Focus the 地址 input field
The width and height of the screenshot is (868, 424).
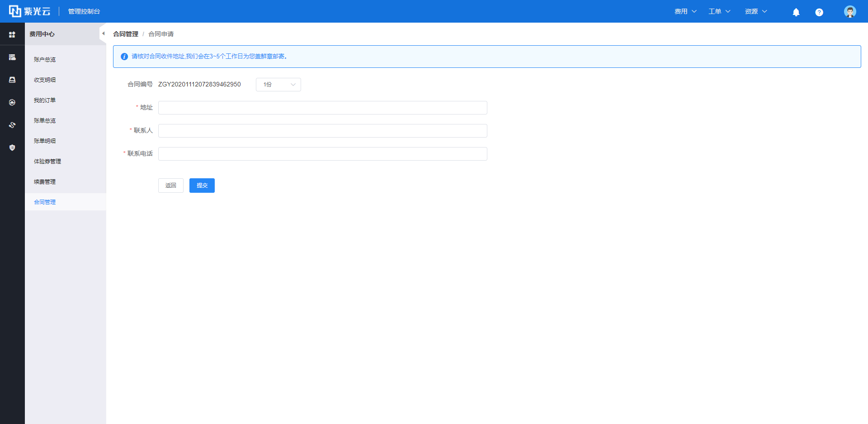coord(323,108)
